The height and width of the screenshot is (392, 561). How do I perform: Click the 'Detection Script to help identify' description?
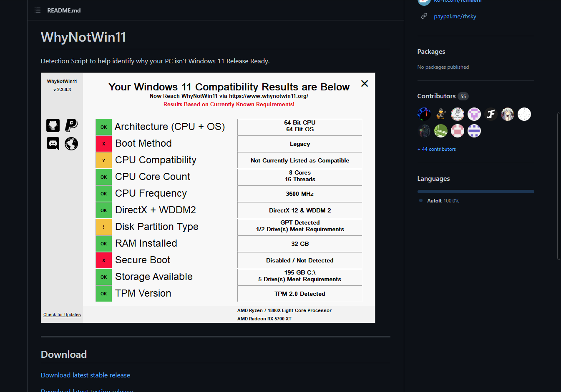click(x=155, y=61)
